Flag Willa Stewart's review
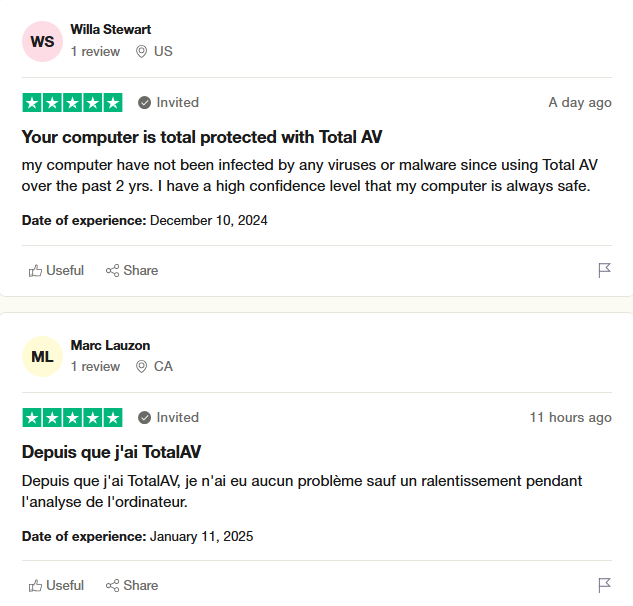This screenshot has height=606, width=633. click(604, 270)
